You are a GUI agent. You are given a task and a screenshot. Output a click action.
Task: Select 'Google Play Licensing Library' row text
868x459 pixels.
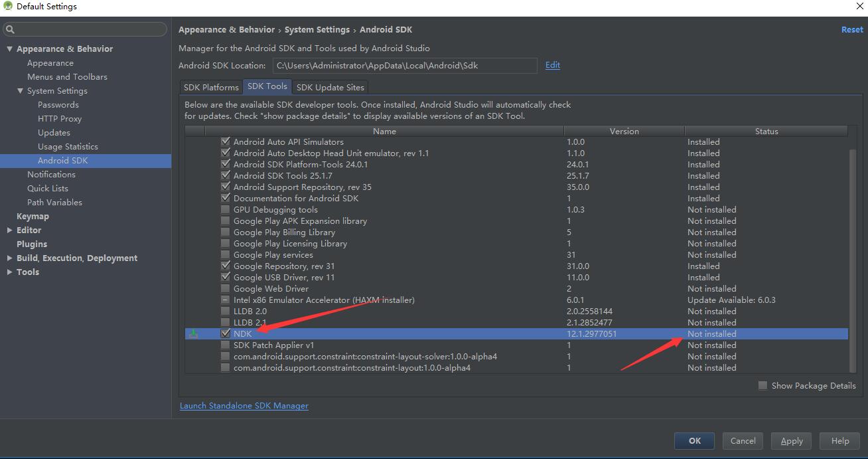[290, 243]
